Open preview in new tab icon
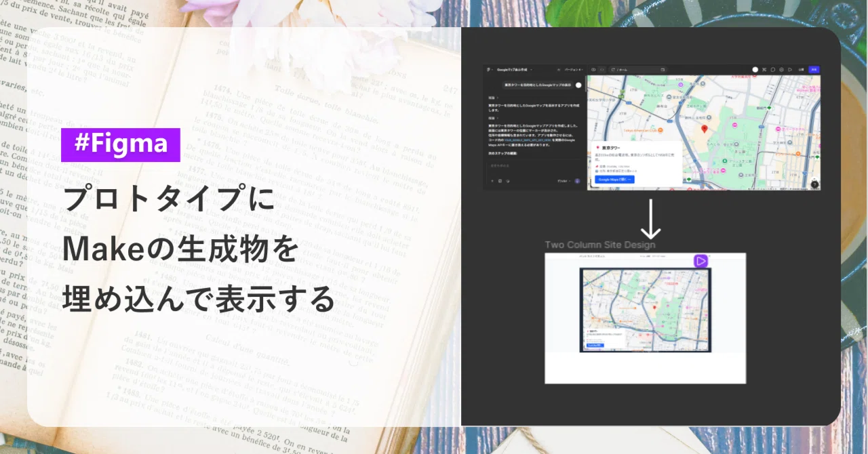 coord(663,70)
